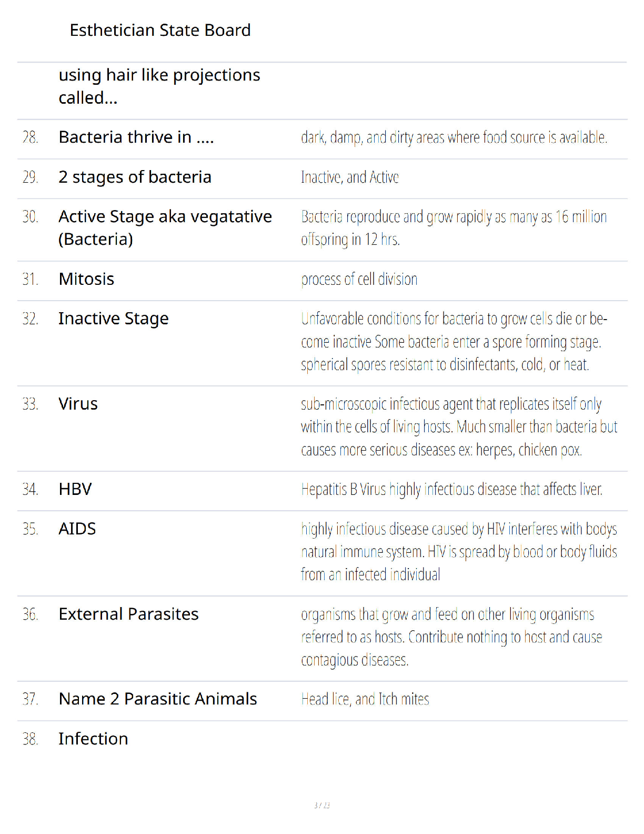Select the 'HBV' term
Viewport: 644px width, 834px height.
(x=75, y=489)
